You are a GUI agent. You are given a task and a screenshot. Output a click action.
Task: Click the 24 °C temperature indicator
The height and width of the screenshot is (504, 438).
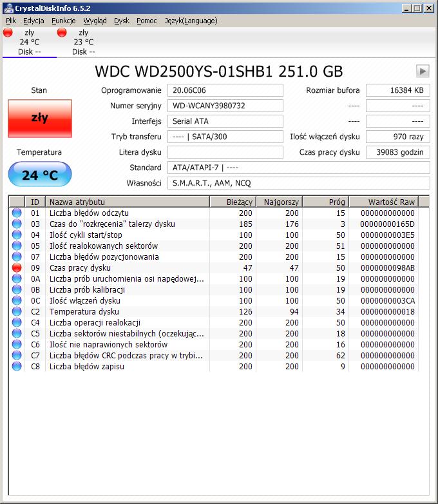point(40,175)
